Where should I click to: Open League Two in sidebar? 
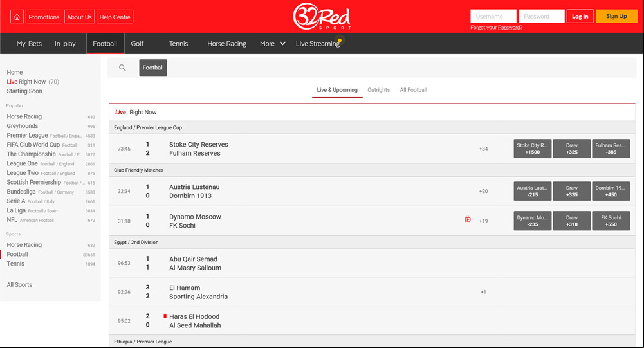pyautogui.click(x=51, y=173)
